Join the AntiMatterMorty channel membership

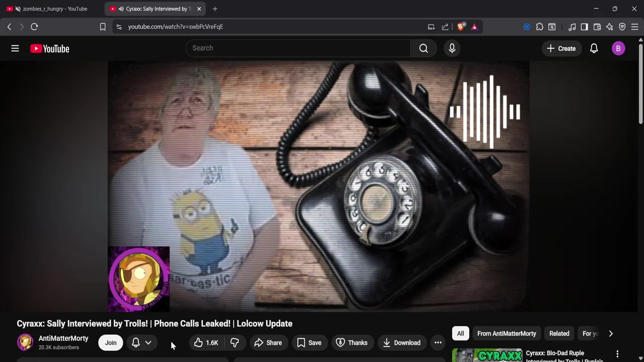click(x=111, y=343)
